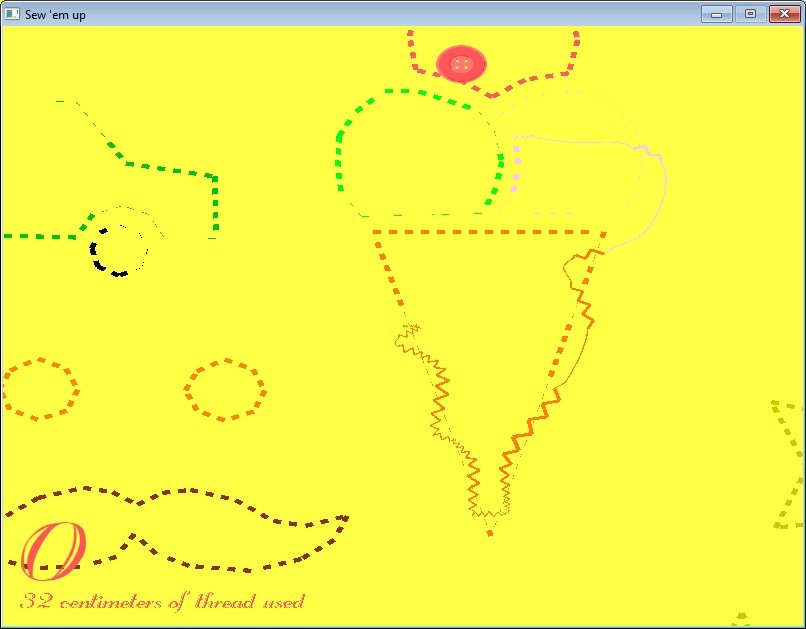Click the right orange dashed hexagon
Viewport: 806px width, 629px height.
point(225,389)
